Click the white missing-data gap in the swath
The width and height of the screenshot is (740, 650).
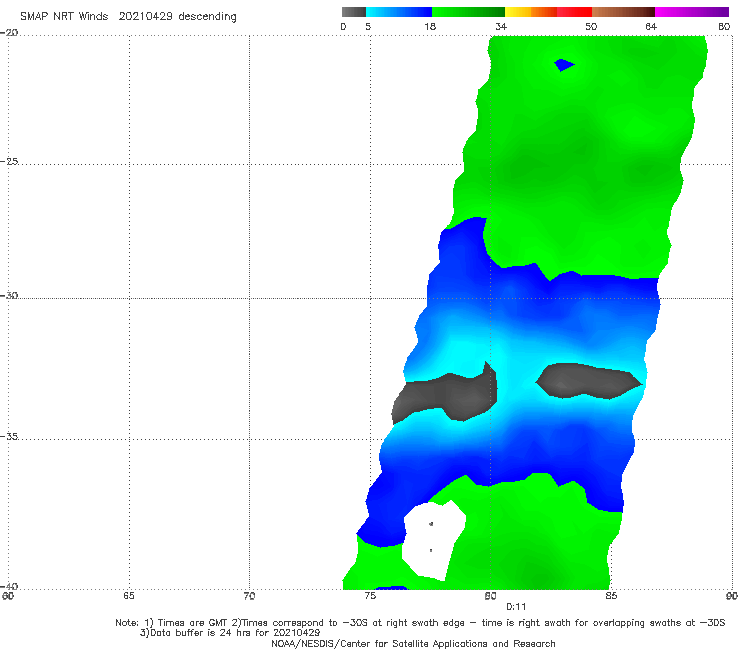433,540
